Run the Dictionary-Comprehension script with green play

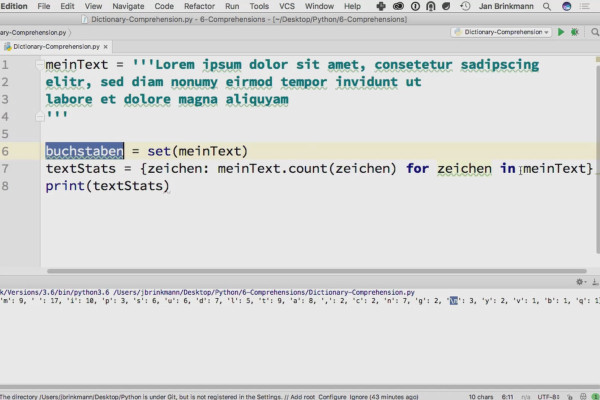pyautogui.click(x=561, y=32)
